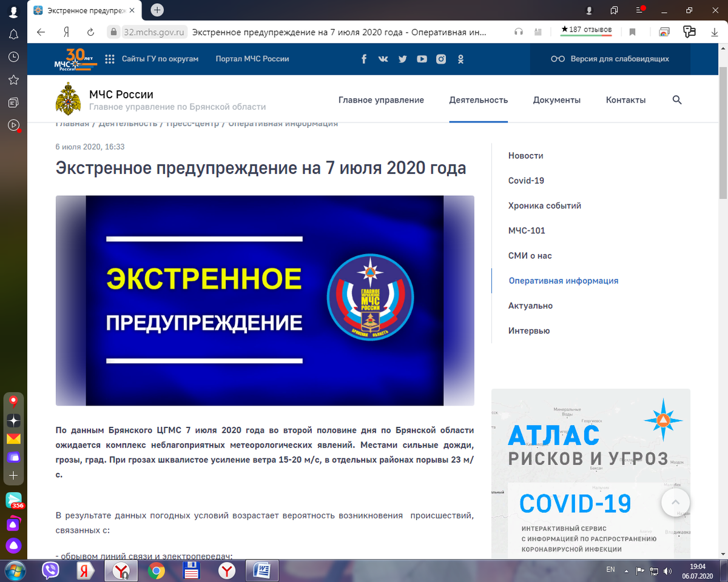
Task: Show hidden tray icons arrow
Action: click(627, 570)
